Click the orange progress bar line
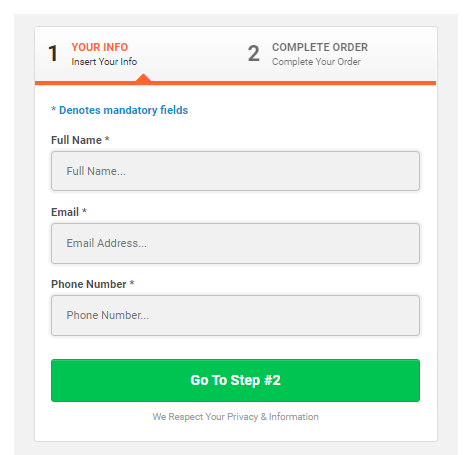470x455 pixels. (x=235, y=83)
